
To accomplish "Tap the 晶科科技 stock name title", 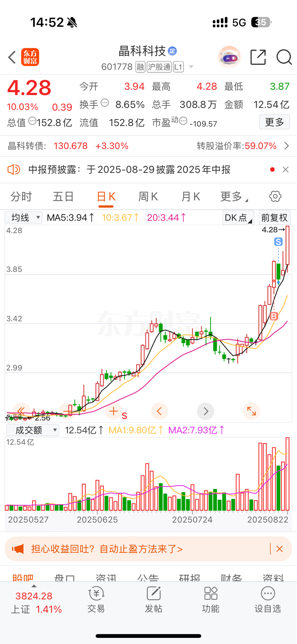I will pos(142,51).
